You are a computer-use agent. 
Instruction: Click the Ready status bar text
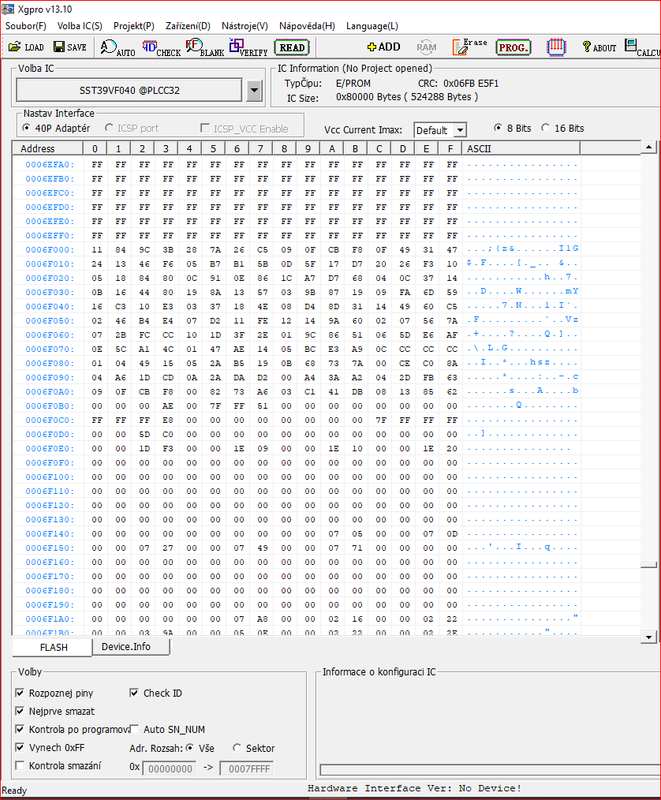[14, 790]
